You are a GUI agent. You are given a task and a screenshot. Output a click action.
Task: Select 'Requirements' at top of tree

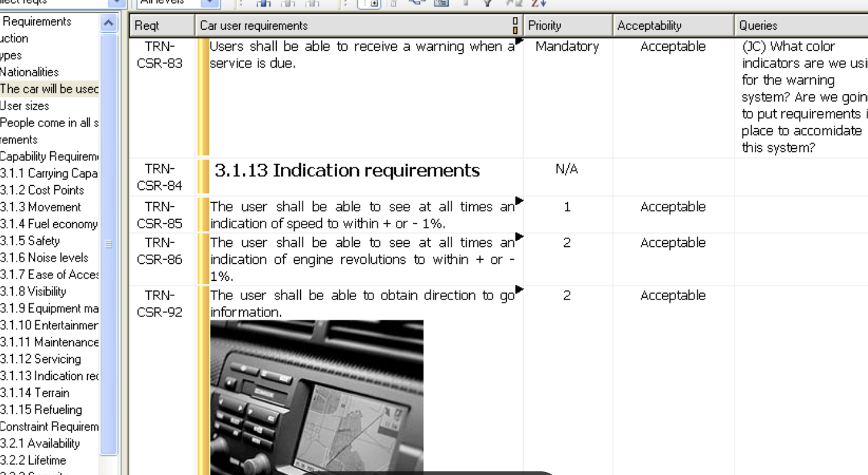[x=36, y=21]
